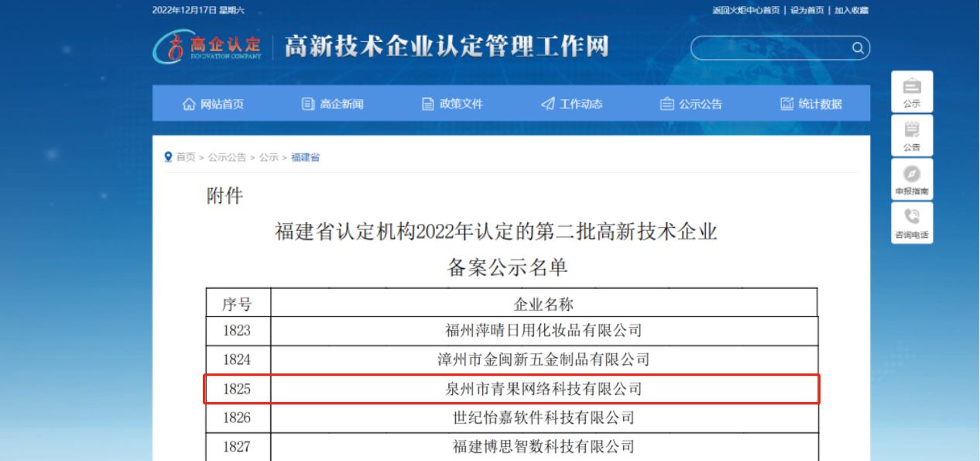The image size is (980, 461).
Task: Go to 网站首页 in navigation bar
Action: tap(213, 104)
